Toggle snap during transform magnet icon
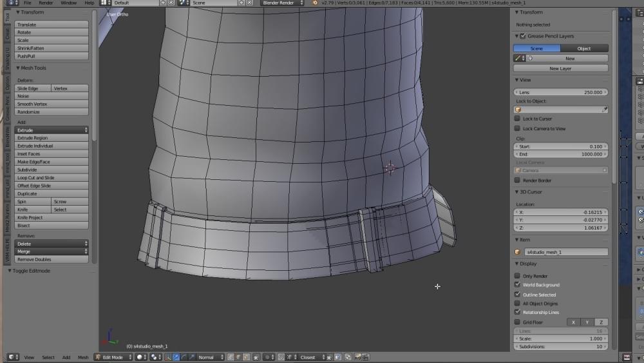Image resolution: width=644 pixels, height=363 pixels. click(281, 357)
